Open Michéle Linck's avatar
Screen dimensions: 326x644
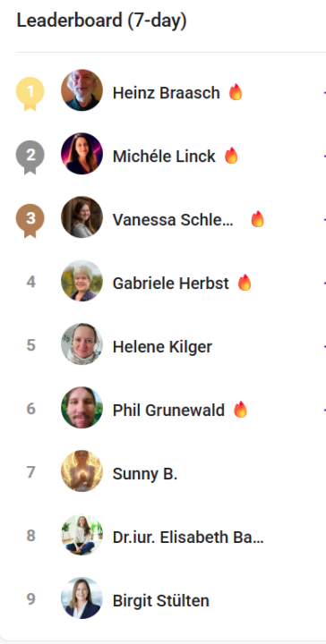coord(81,154)
